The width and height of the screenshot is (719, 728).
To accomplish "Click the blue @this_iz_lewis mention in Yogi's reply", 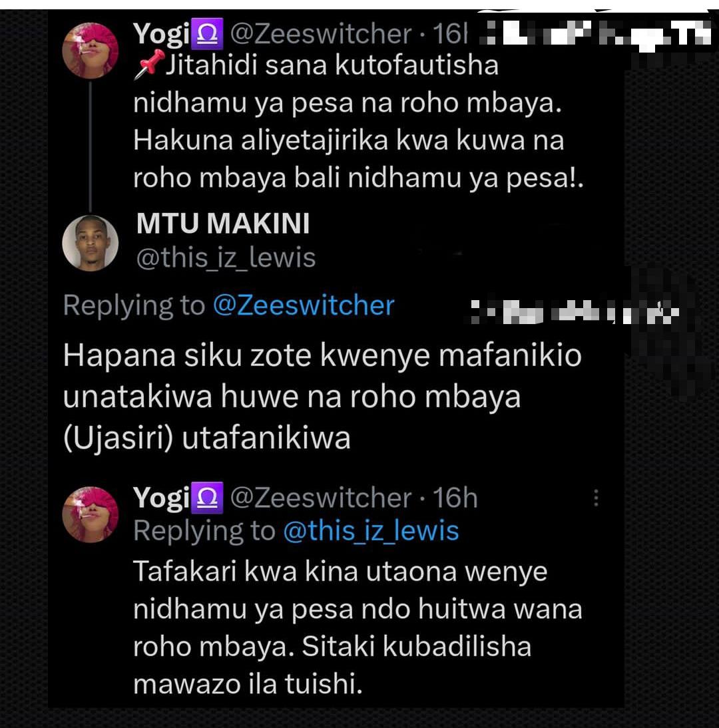I will pyautogui.click(x=371, y=531).
